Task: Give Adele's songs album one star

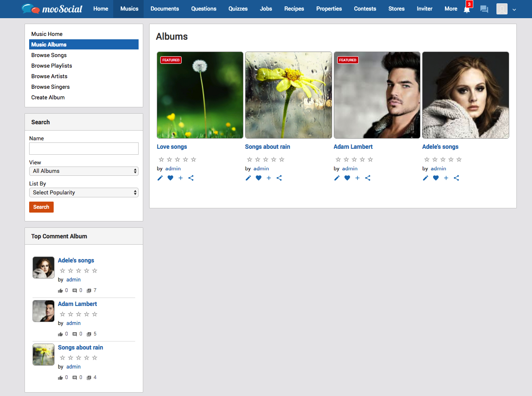Action: coord(427,160)
